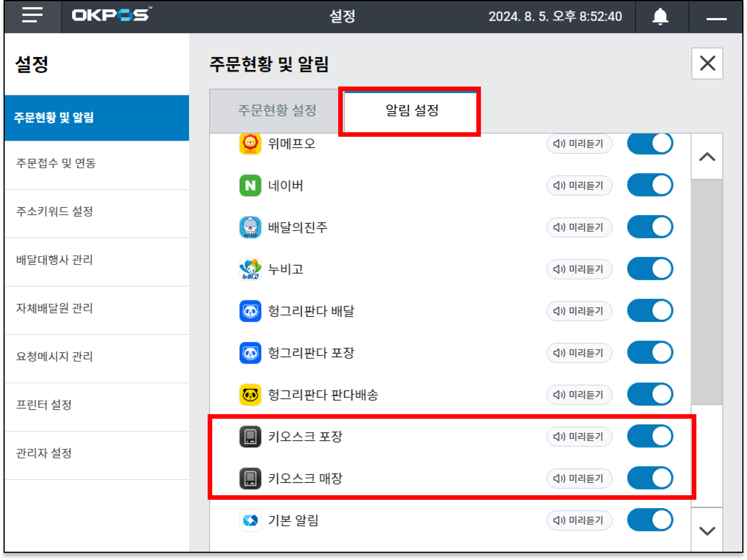Click the 누비고 app icon
The height and width of the screenshot is (560, 747).
click(250, 269)
